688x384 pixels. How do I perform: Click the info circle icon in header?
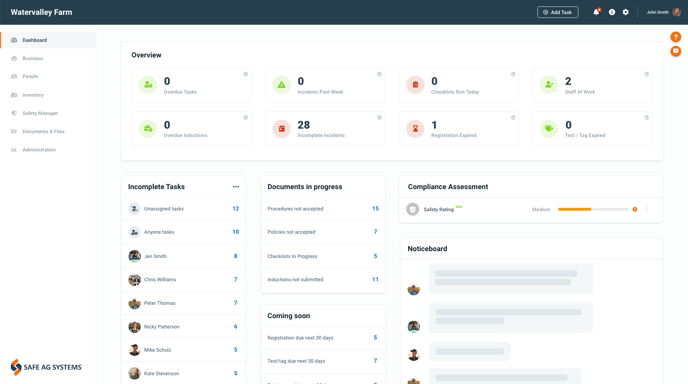pyautogui.click(x=612, y=12)
